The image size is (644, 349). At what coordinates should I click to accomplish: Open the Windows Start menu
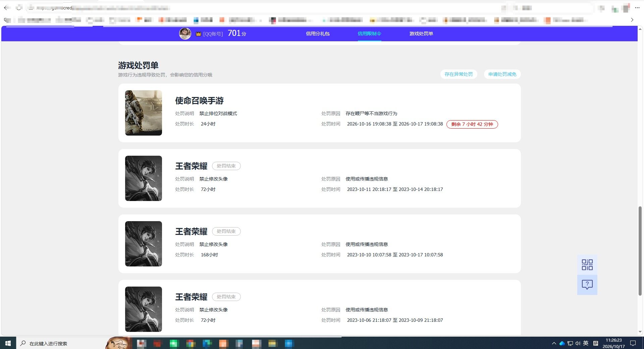pyautogui.click(x=8, y=343)
